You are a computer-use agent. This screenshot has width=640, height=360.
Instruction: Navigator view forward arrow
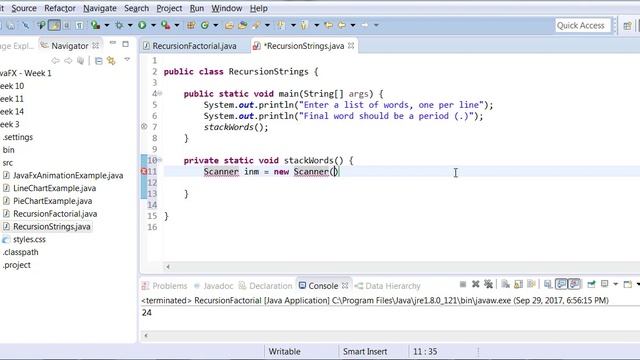pyautogui.click(x=68, y=61)
